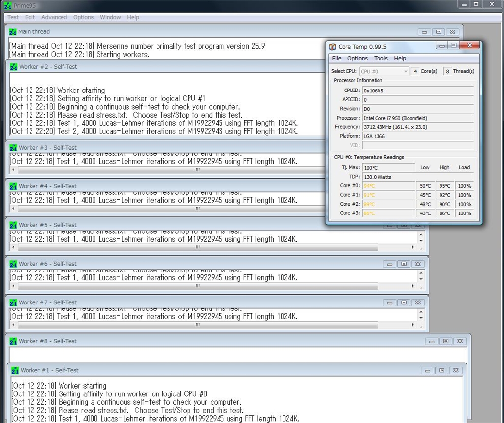Open the Help menu in Prime95
Screen dimensions: 504x423
pyautogui.click(x=133, y=17)
